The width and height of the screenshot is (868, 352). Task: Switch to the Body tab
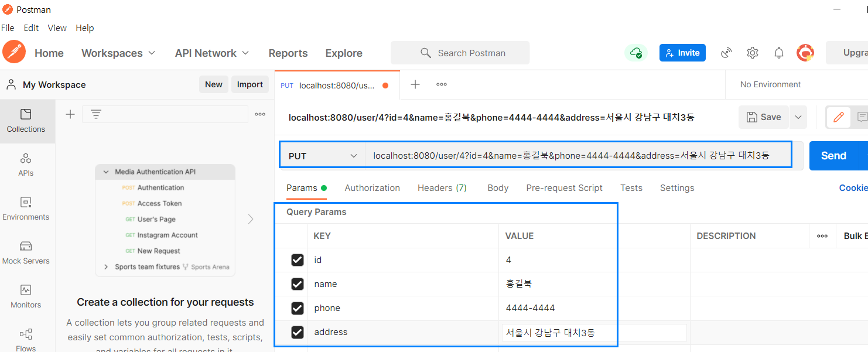click(x=498, y=188)
